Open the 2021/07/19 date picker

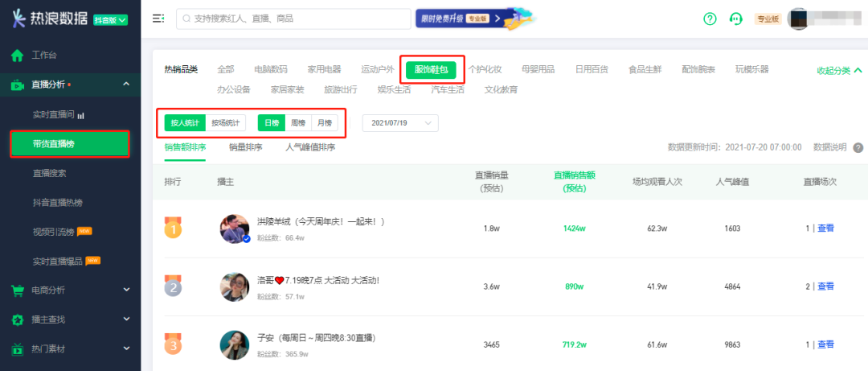click(x=400, y=123)
